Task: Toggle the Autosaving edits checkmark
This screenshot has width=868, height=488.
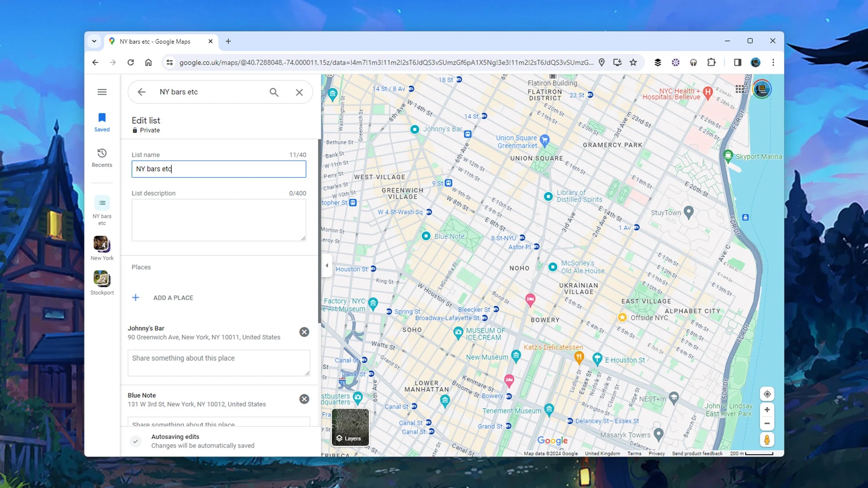Action: pyautogui.click(x=135, y=441)
